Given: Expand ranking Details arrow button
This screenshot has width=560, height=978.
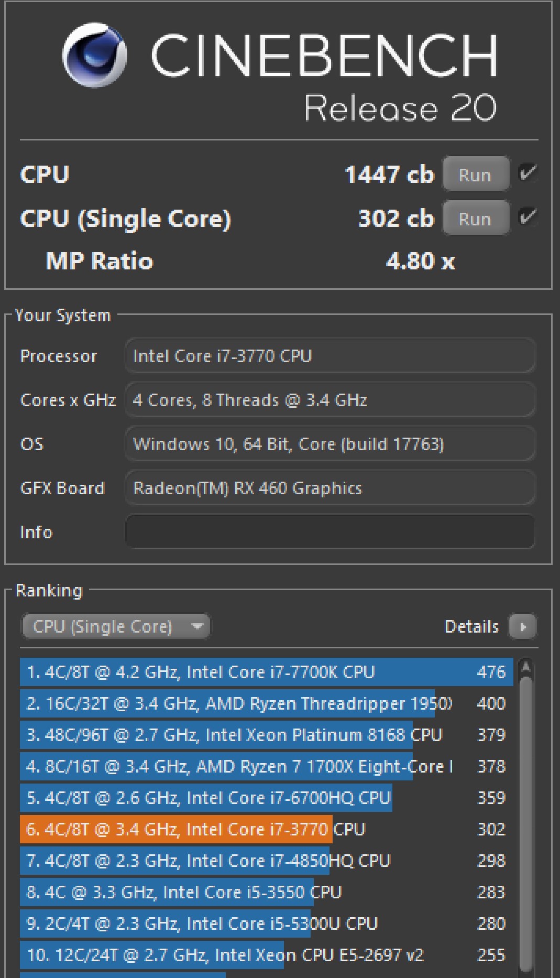Looking at the screenshot, I should 523,627.
